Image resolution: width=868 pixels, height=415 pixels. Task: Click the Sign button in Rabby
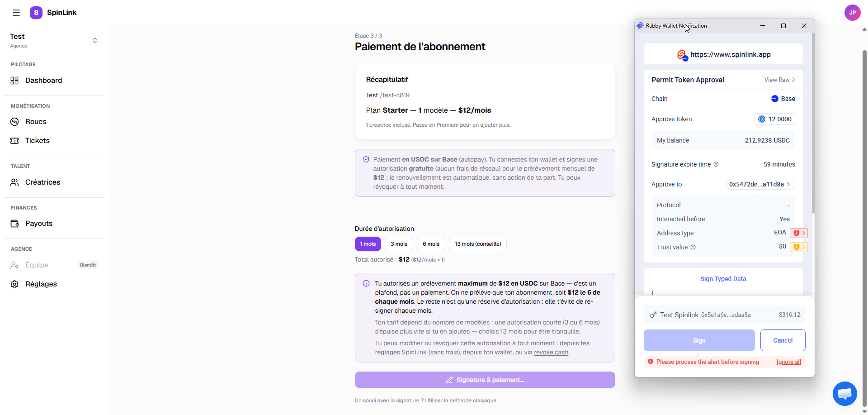(699, 340)
